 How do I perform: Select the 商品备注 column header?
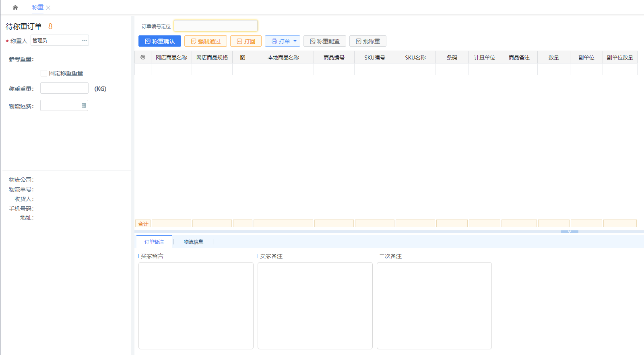(x=519, y=57)
